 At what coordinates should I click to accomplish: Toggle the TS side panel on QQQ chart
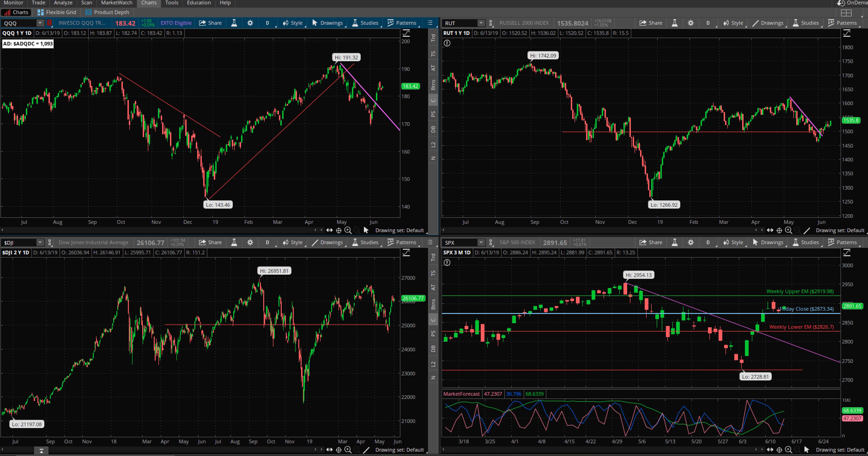(433, 53)
